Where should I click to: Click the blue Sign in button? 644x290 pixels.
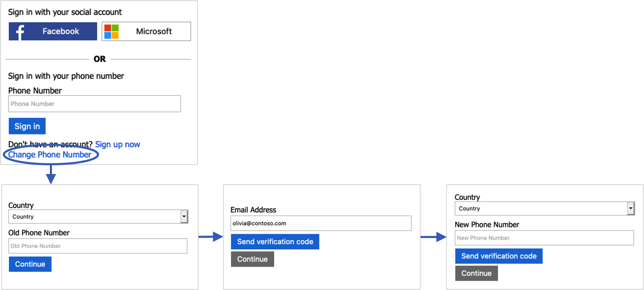point(27,126)
